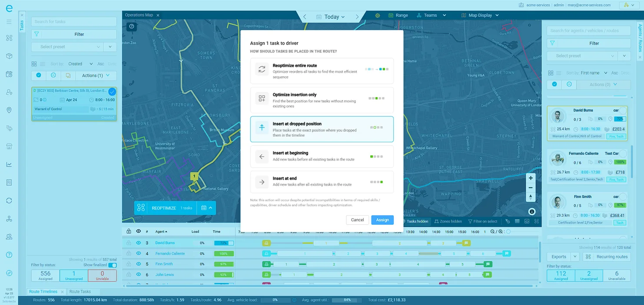This screenshot has height=305, width=644.
Task: Open the package box icon in sidebar
Action: coord(9,56)
